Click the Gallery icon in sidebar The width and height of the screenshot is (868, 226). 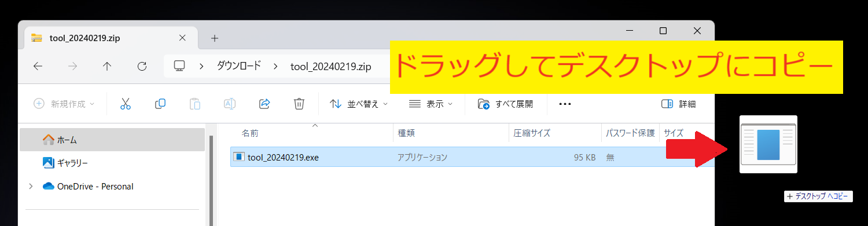point(49,163)
